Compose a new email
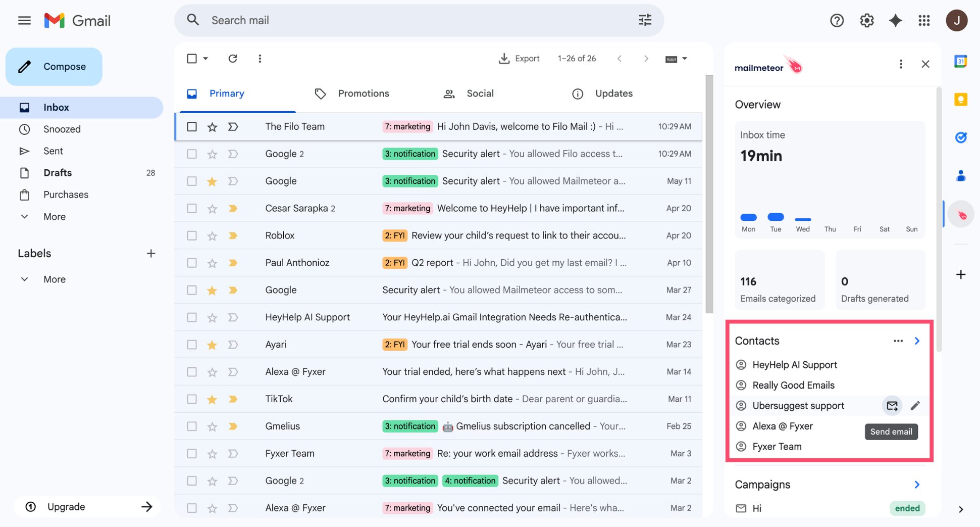The image size is (980, 527). point(54,67)
